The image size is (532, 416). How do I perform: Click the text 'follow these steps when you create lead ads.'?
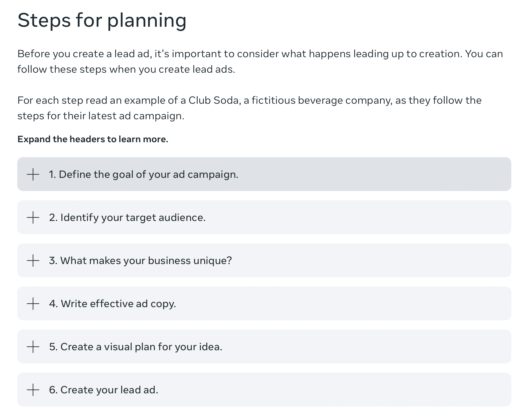click(126, 70)
